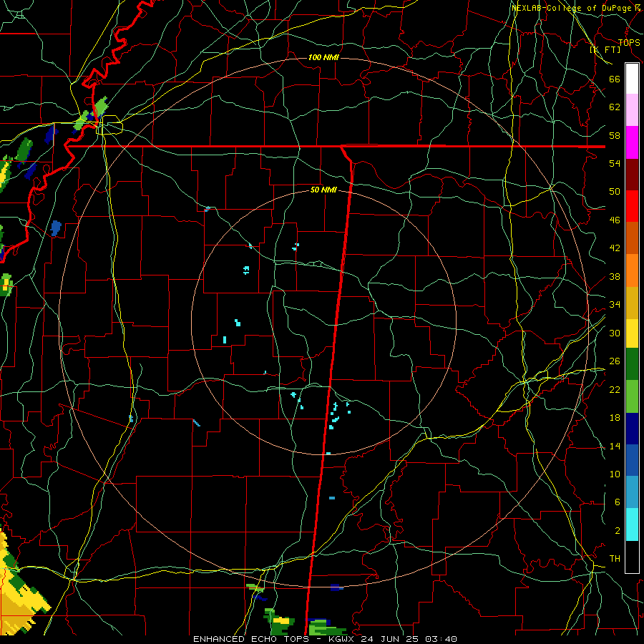Click the bright red legend swatch
This screenshot has width=644, height=644.
pos(632,206)
